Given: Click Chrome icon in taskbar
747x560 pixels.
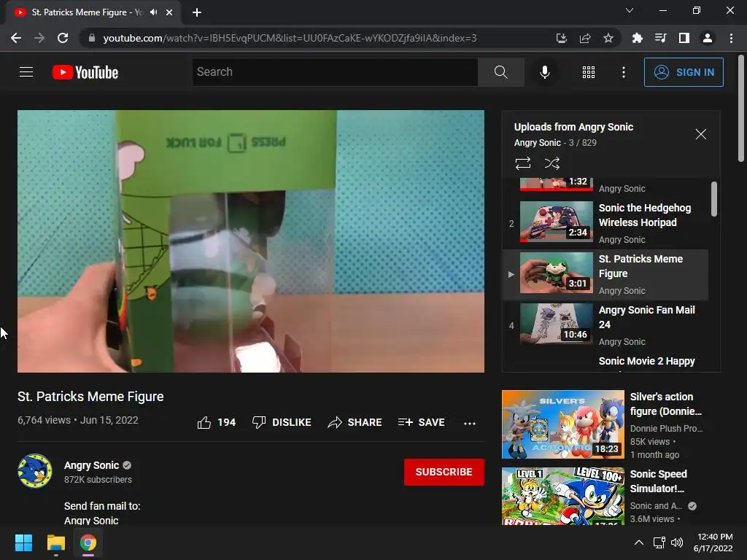Looking at the screenshot, I should tap(88, 542).
